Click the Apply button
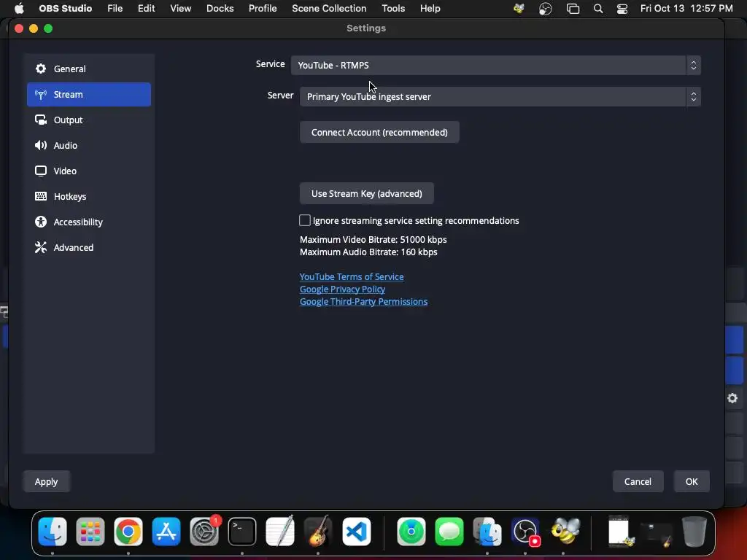The height and width of the screenshot is (560, 747). [46, 482]
